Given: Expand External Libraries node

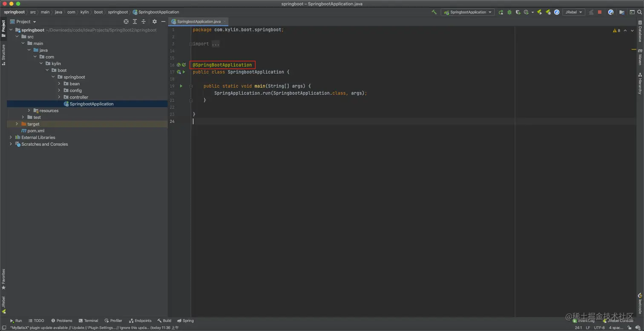Looking at the screenshot, I should pos(11,137).
